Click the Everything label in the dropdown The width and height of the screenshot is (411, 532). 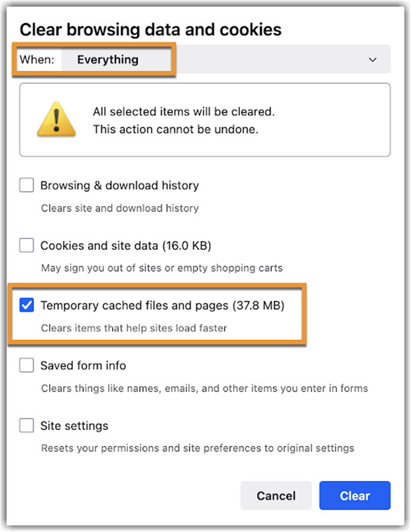click(x=107, y=59)
